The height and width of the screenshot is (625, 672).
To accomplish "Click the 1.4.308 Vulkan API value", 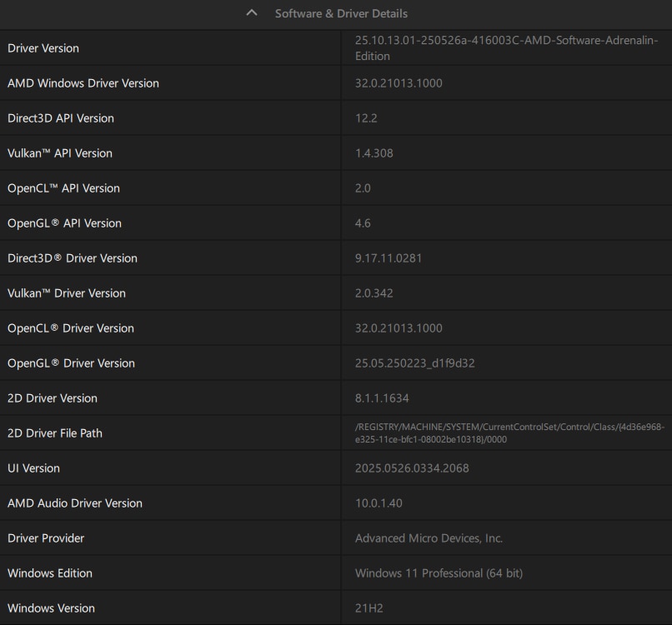I will 374,153.
